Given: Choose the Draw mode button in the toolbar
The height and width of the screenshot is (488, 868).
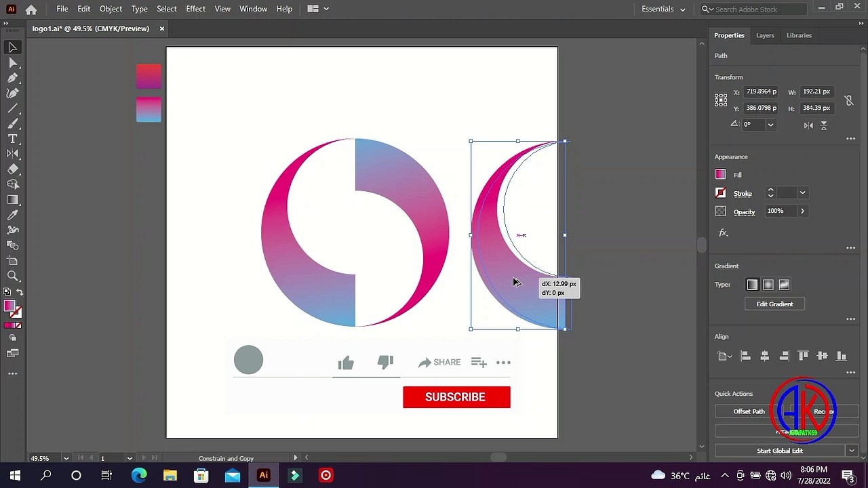Looking at the screenshot, I should tap(13, 338).
